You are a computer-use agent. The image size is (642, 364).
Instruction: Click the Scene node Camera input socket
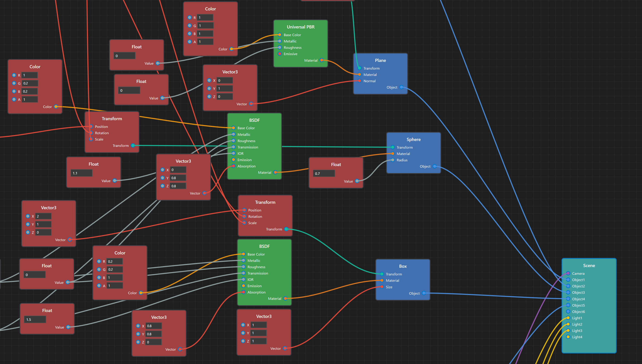pyautogui.click(x=568, y=273)
